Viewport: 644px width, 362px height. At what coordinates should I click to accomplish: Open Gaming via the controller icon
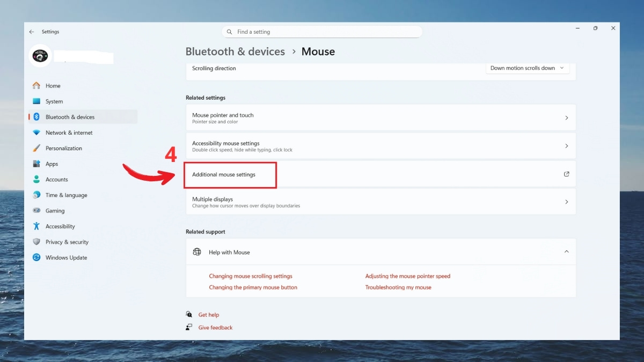(36, 210)
